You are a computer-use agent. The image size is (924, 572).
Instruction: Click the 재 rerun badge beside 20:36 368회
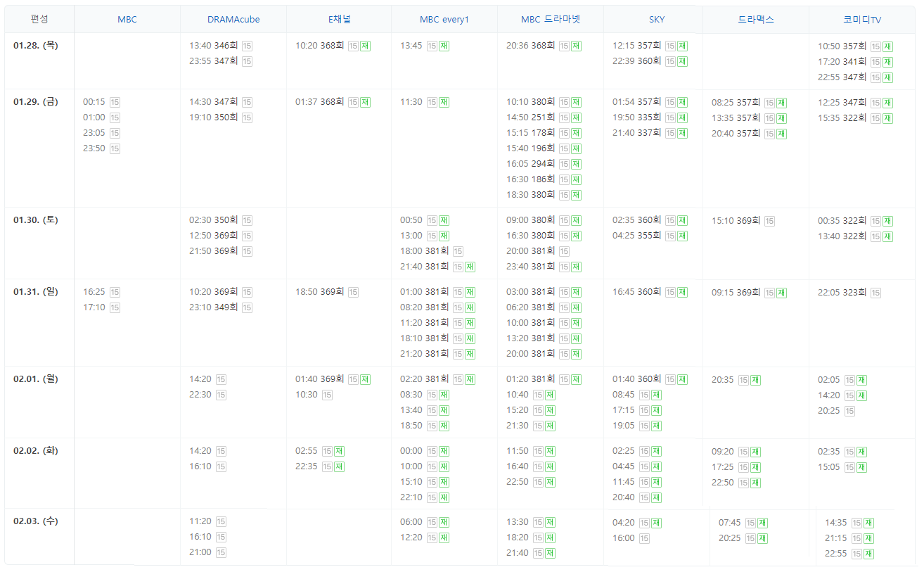(576, 46)
